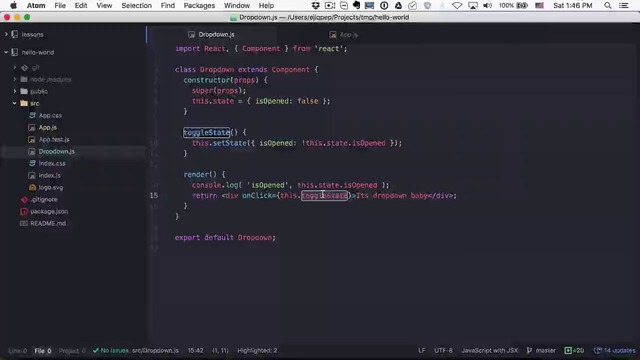Expand the node_modules folder
This screenshot has height=360, width=640.
15,79
